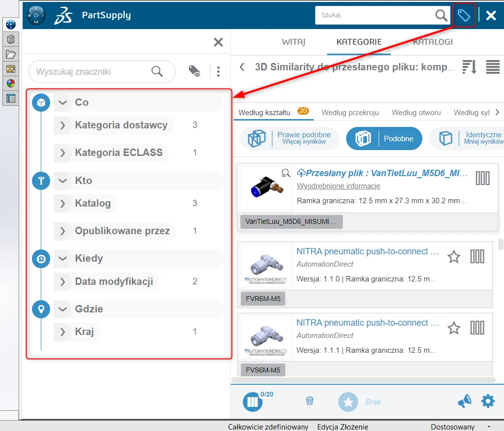Open the left sidebar folder icon
The width and height of the screenshot is (504, 431).
click(x=11, y=54)
